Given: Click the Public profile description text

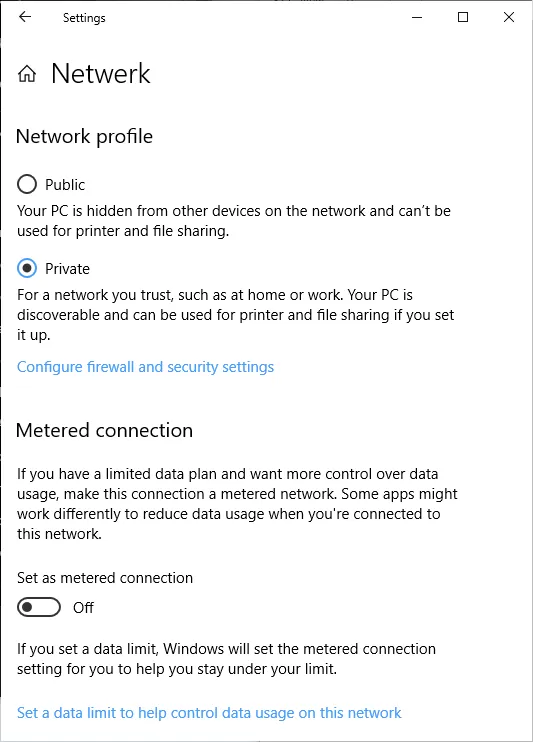Looking at the screenshot, I should click(x=234, y=221).
